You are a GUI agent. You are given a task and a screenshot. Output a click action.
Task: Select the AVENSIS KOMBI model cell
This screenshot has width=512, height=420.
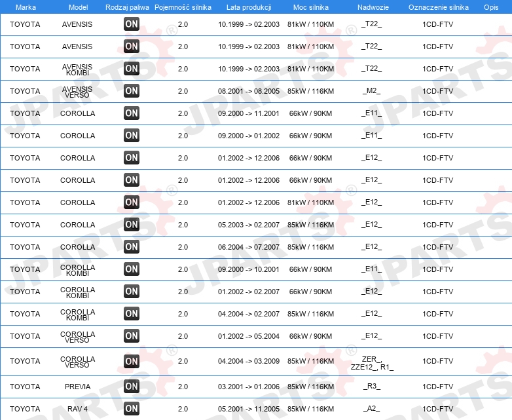pyautogui.click(x=77, y=69)
